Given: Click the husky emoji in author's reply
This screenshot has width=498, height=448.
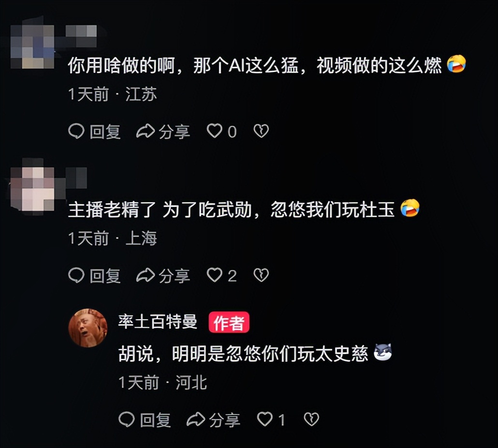Looking at the screenshot, I should pyautogui.click(x=383, y=352).
